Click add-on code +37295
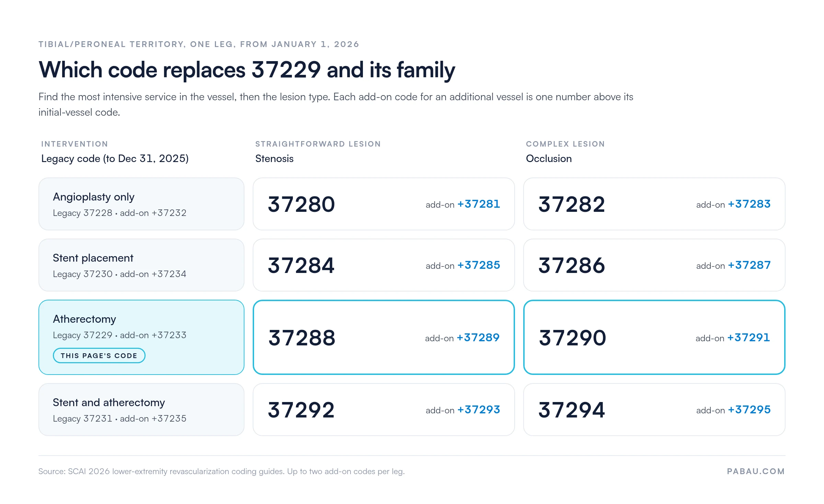This screenshot has width=824, height=504. click(749, 410)
